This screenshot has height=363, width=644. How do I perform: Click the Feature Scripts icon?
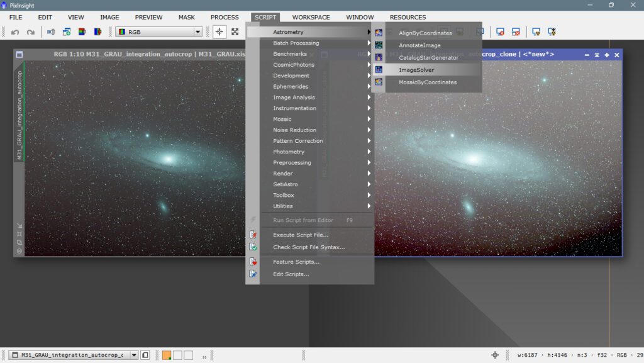click(253, 262)
